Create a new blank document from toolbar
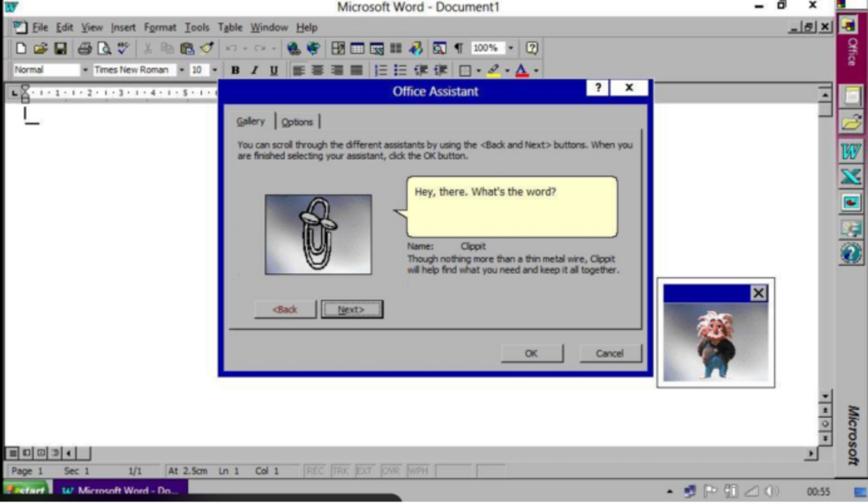Image resolution: width=868 pixels, height=503 pixels. [x=21, y=48]
